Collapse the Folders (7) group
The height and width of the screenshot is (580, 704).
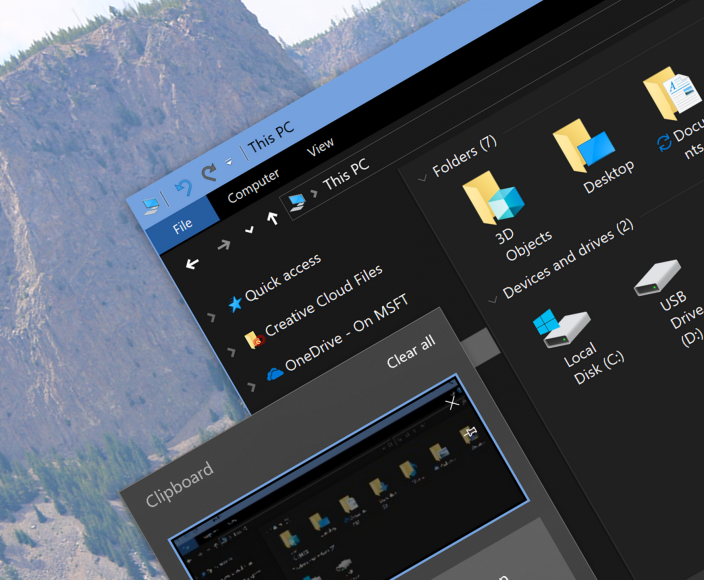point(423,176)
